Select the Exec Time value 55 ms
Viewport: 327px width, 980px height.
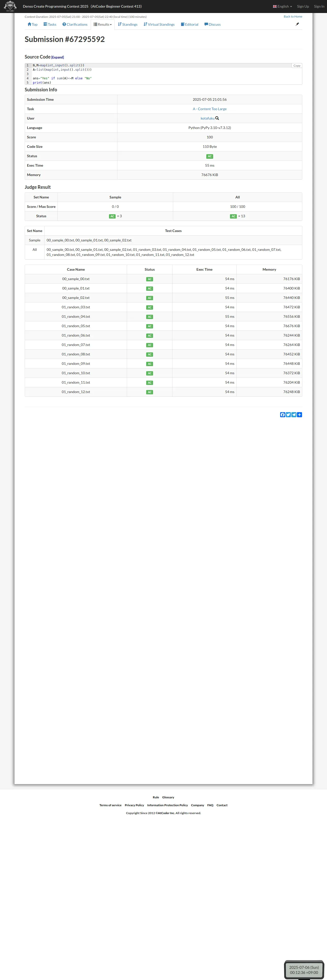coord(210,165)
